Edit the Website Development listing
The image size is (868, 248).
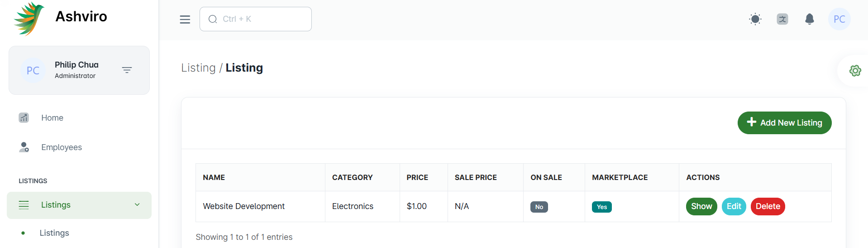coord(734,207)
